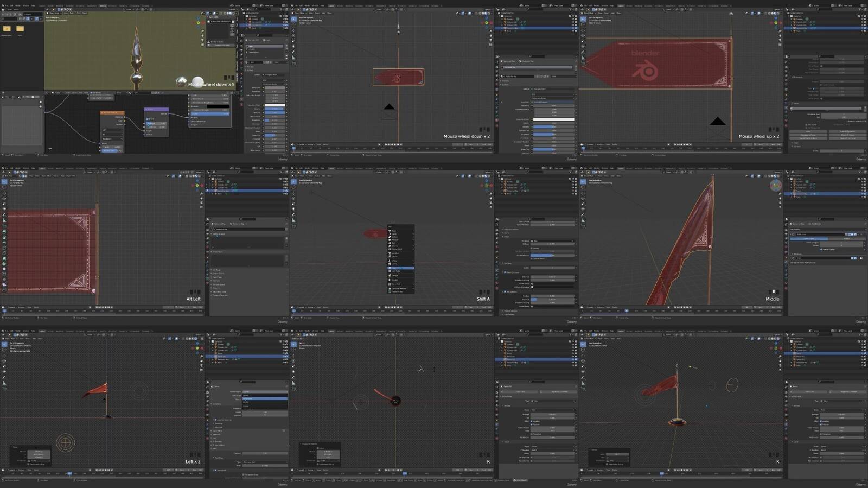
Task: Click Catmull-Clark button in the Subdivision modifier
Action: click(809, 239)
